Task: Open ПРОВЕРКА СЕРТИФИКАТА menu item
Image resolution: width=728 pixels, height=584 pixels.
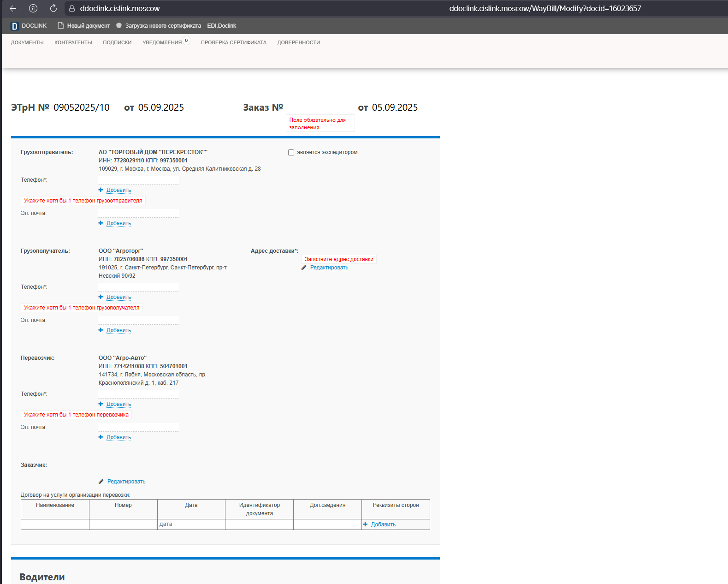Action: coord(234,42)
